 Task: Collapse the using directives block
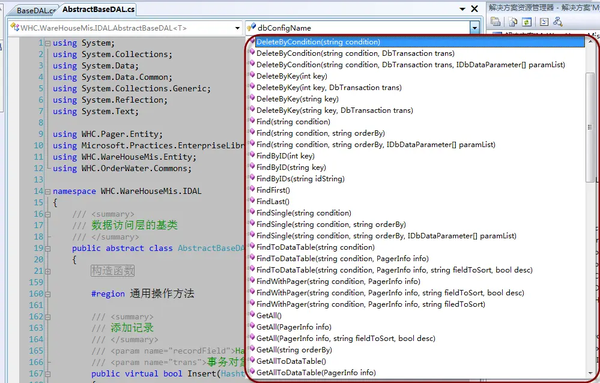(x=48, y=43)
